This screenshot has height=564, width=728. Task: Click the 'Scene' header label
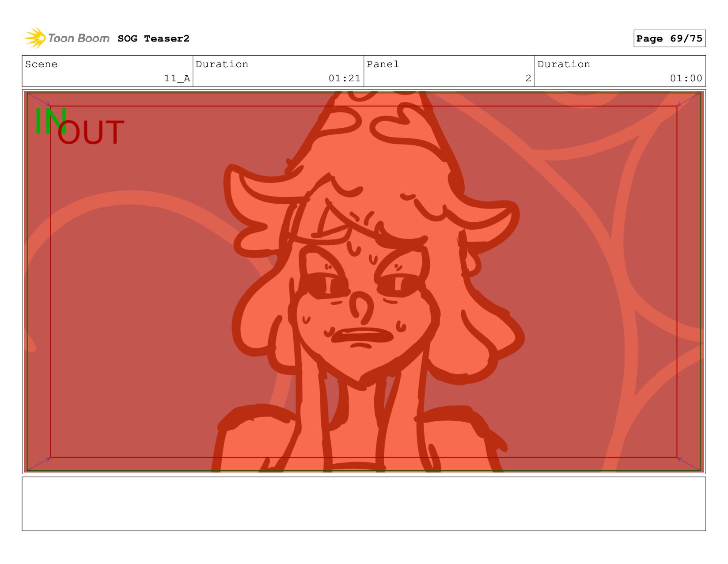(x=41, y=64)
